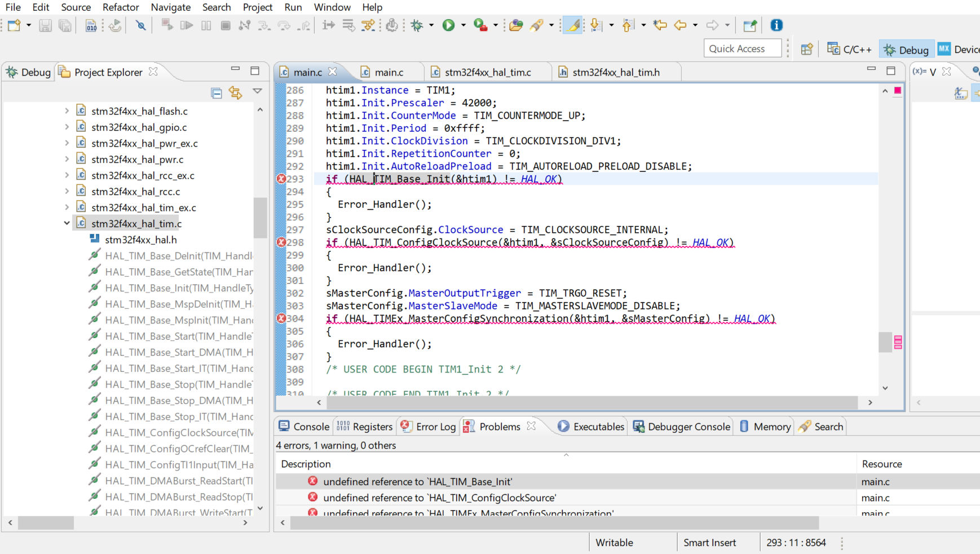Collapse All in Project Explorer

216,93
